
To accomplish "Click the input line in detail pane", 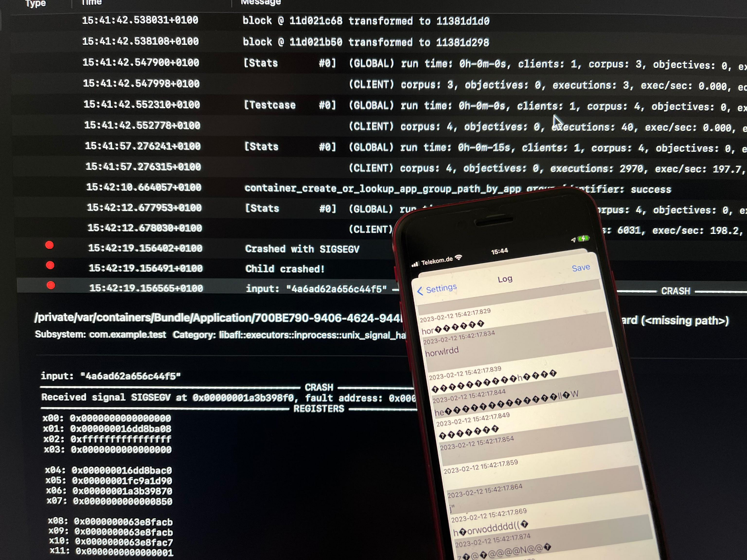I will tap(111, 376).
